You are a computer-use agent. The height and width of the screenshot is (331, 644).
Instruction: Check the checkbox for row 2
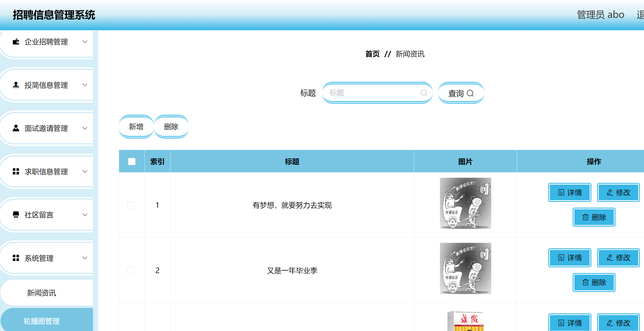131,271
